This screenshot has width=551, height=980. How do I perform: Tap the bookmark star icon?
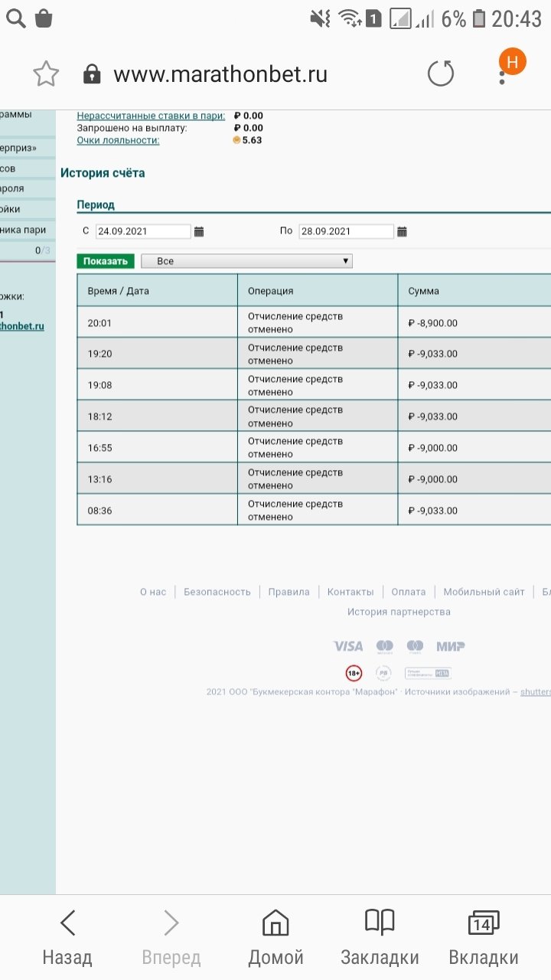46,74
